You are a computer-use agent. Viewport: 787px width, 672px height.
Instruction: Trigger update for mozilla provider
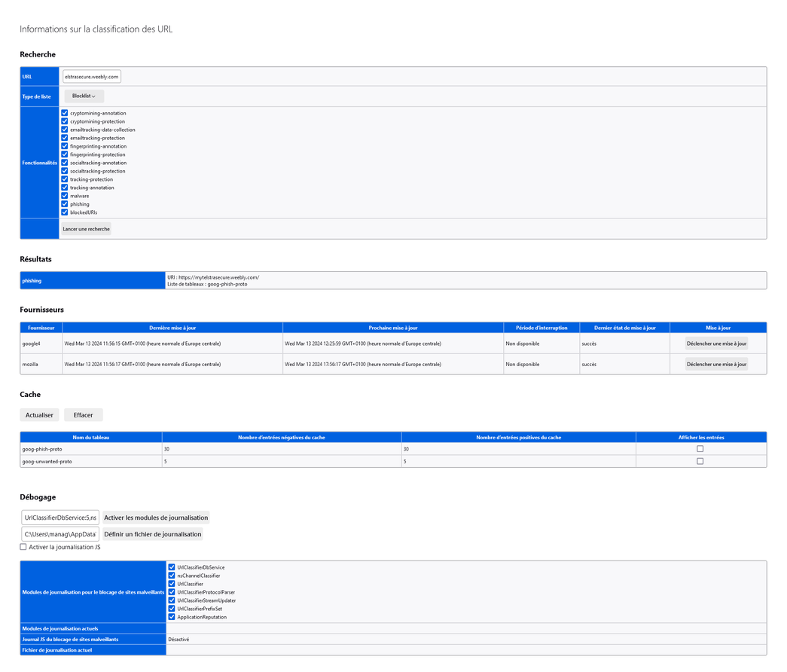(716, 364)
